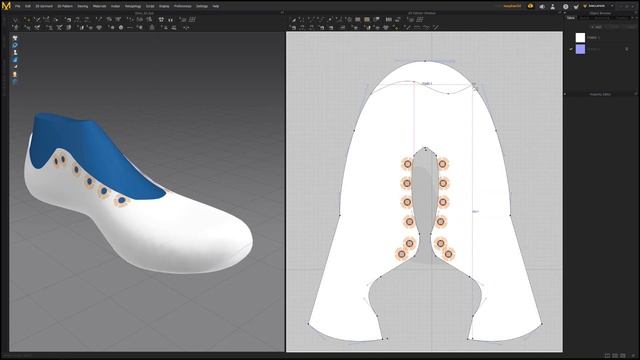The height and width of the screenshot is (360, 640).
Task: Open the Simulation mode dropdown
Action: pyautogui.click(x=599, y=6)
